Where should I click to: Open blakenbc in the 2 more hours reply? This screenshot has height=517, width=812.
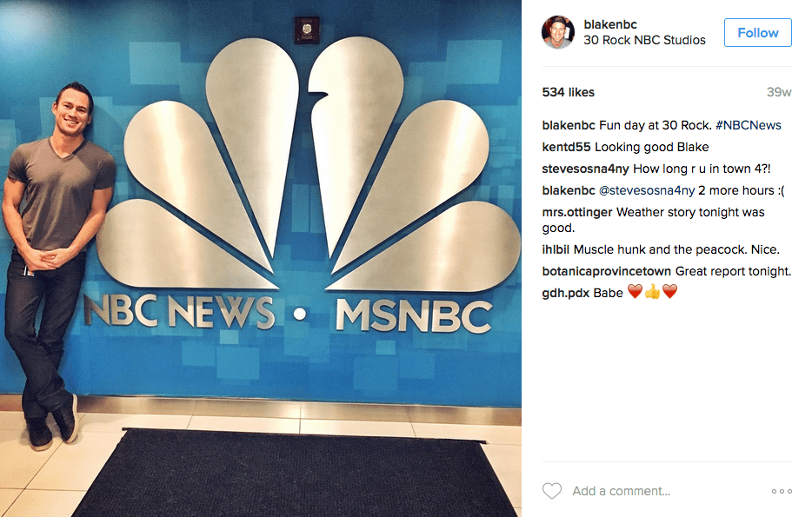pos(569,190)
